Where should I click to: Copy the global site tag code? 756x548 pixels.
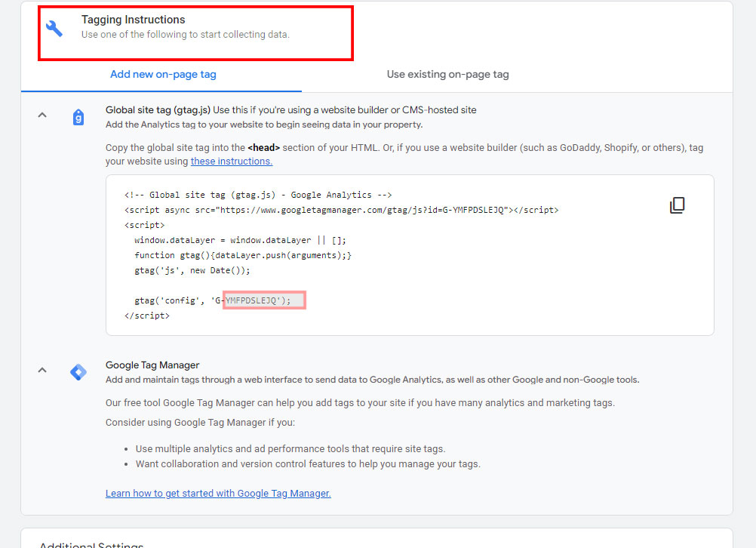pyautogui.click(x=677, y=205)
